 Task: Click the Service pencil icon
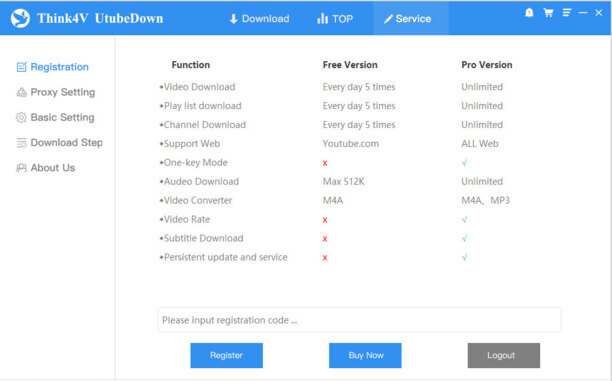(x=388, y=19)
